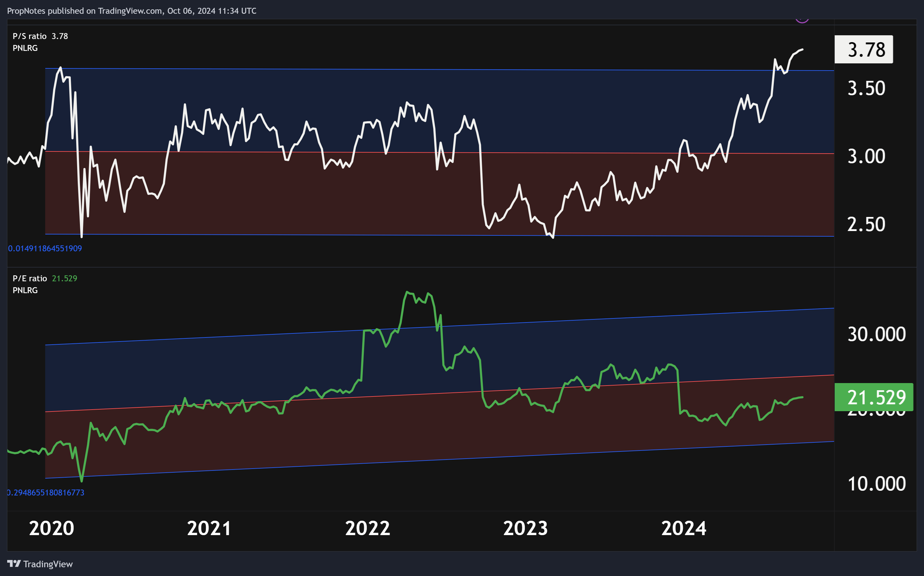Click the 2.50 value on P/S scale
This screenshot has width=924, height=576.
[866, 224]
